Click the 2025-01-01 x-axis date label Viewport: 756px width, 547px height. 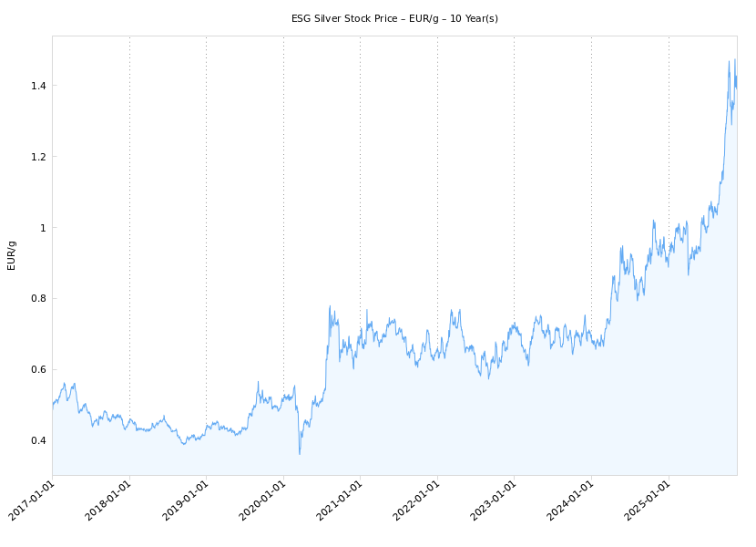click(649, 502)
